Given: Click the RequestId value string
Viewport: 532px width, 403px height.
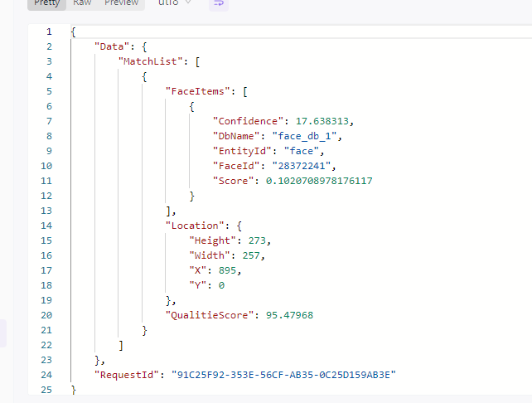Looking at the screenshot, I should [283, 375].
